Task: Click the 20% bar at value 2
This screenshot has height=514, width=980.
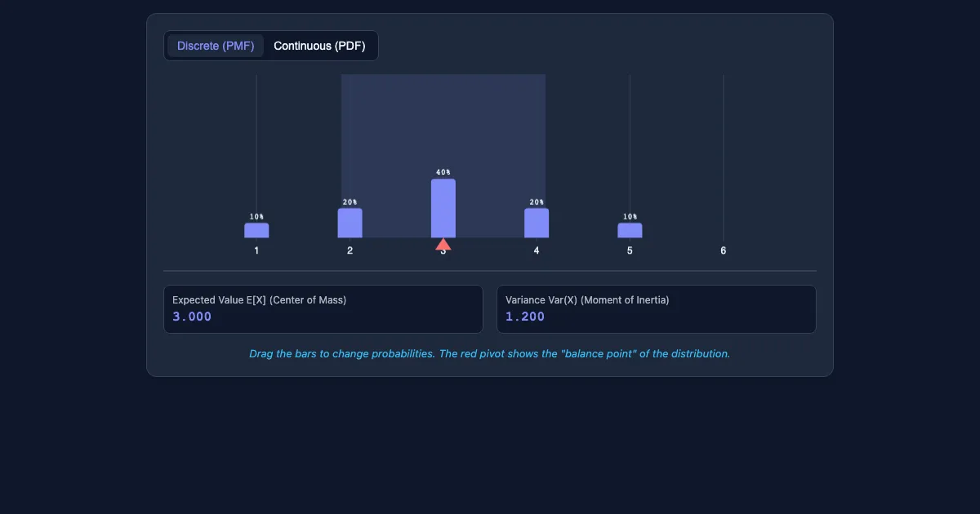Action: click(x=350, y=223)
